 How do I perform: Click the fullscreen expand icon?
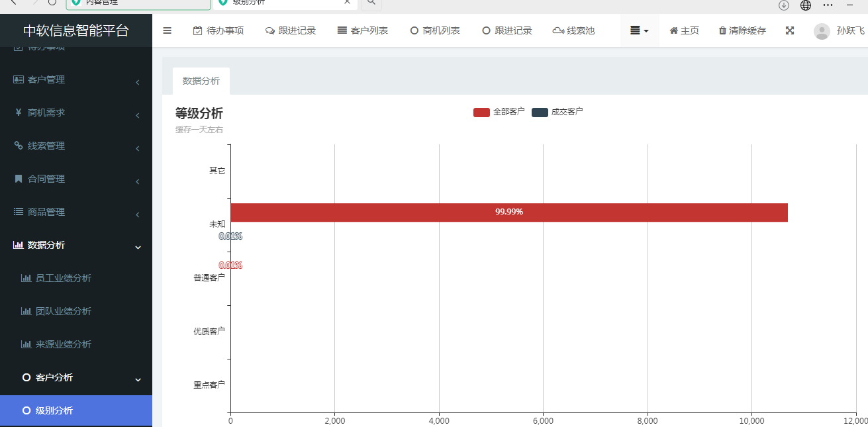(789, 30)
